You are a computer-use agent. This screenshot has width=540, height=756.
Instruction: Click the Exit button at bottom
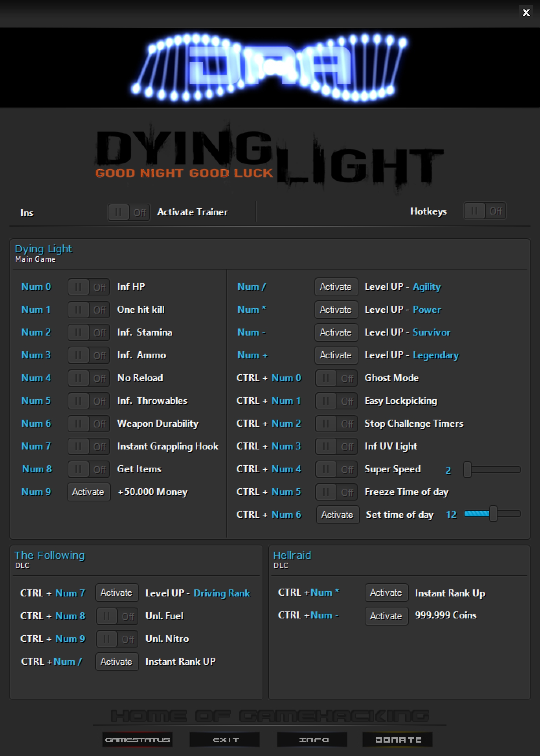(x=225, y=739)
